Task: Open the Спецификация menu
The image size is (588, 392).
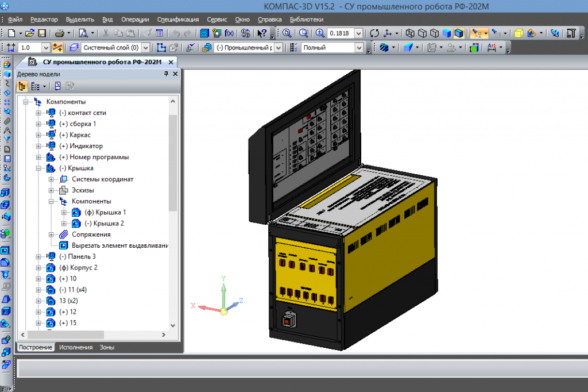Action: (178, 19)
